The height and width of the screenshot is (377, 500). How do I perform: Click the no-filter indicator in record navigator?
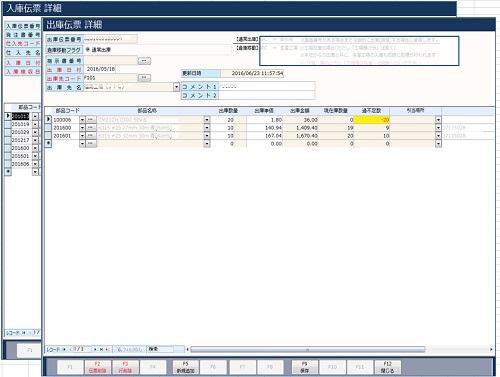[129, 349]
